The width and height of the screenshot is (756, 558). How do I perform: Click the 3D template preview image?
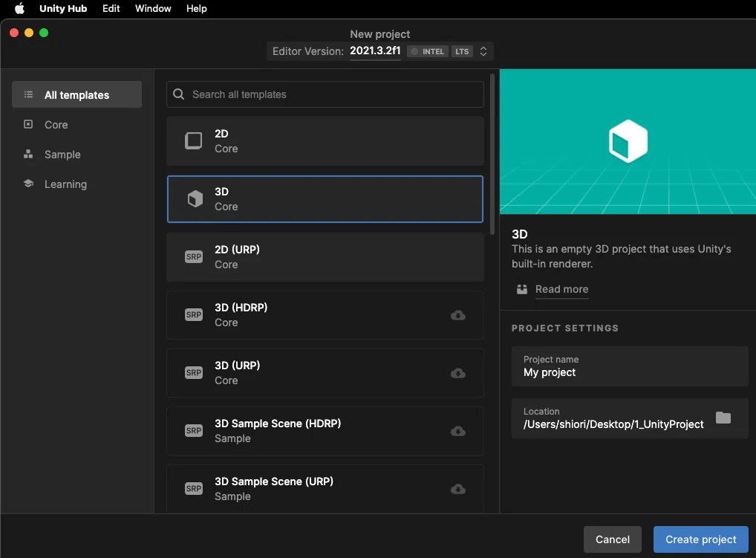[x=628, y=141]
